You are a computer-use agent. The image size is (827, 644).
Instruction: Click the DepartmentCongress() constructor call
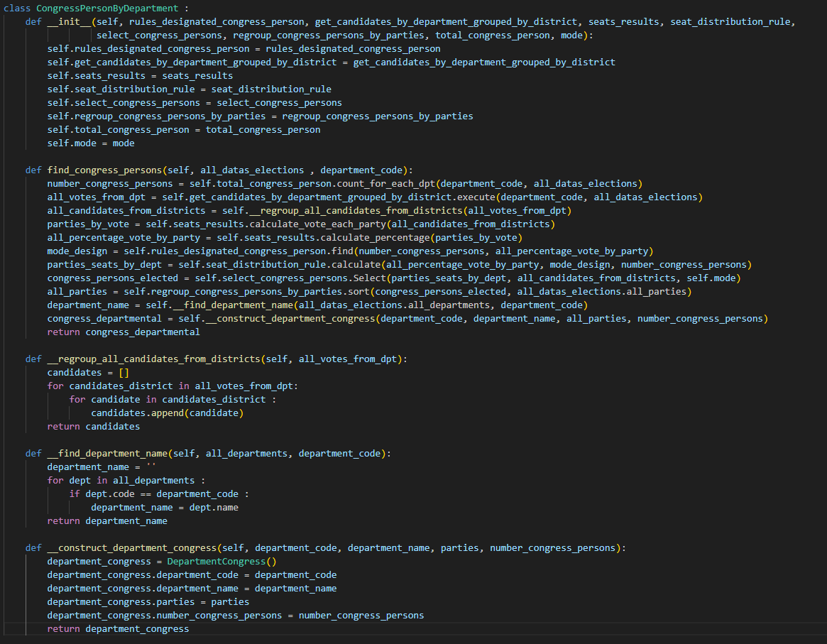[x=221, y=561]
